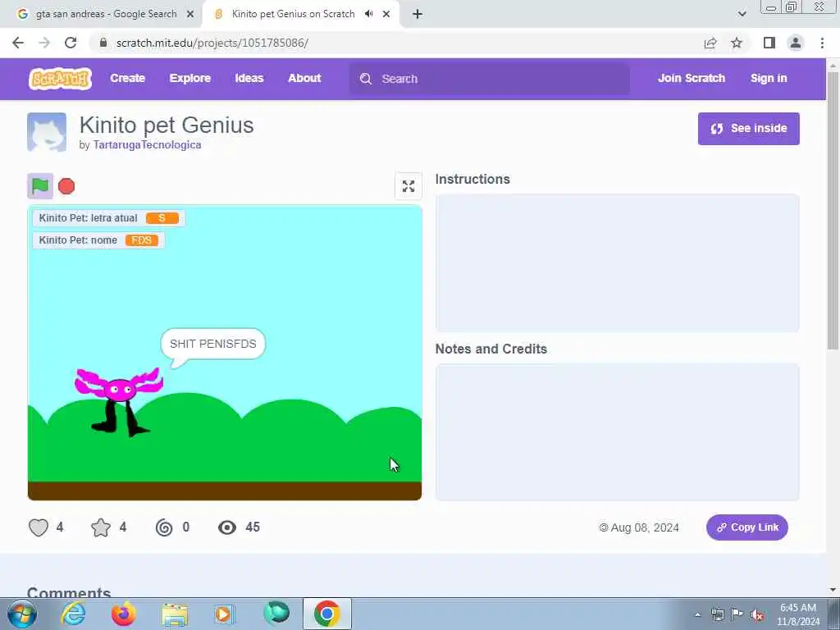This screenshot has height=630, width=840.
Task: Click Join Scratch link
Action: coord(691,78)
